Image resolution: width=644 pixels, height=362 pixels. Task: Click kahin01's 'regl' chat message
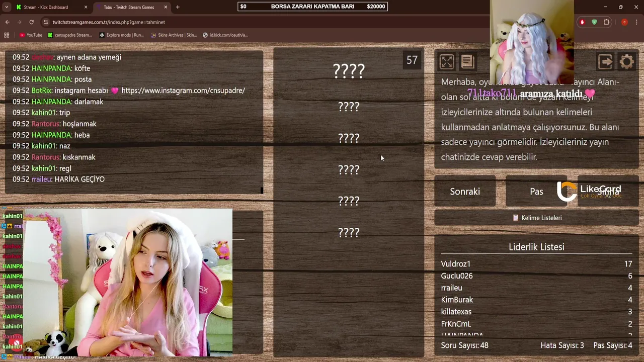65,168
